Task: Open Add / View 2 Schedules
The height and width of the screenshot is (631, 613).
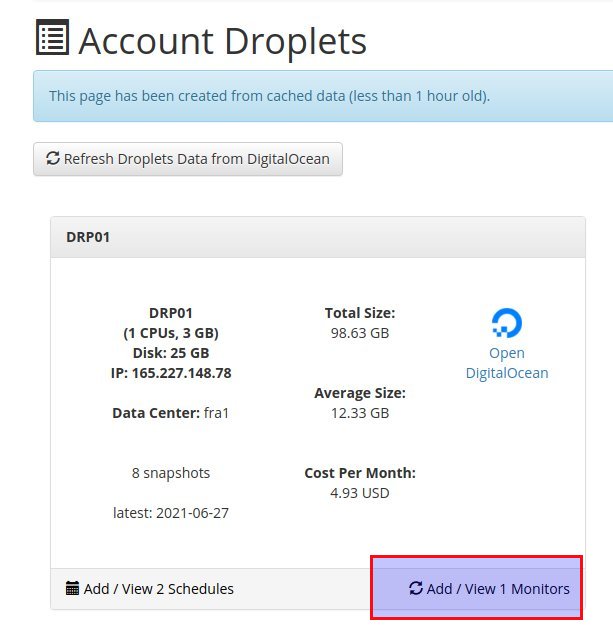Action: click(x=150, y=589)
